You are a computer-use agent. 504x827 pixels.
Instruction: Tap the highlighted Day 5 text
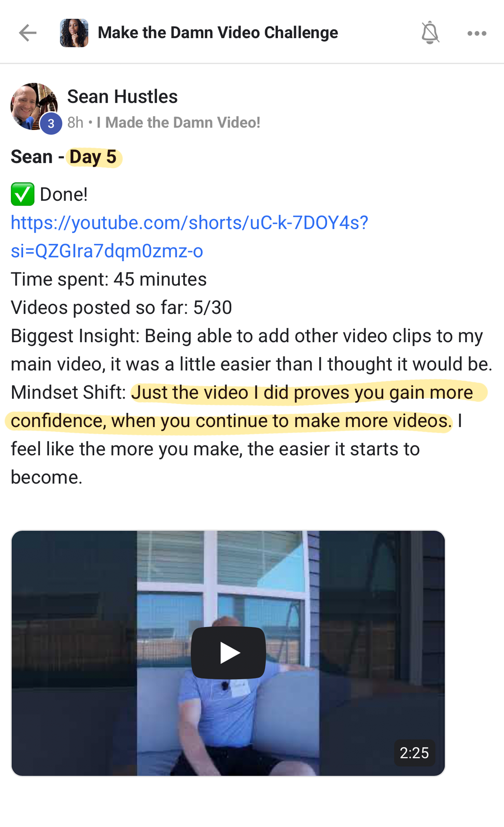tap(93, 157)
